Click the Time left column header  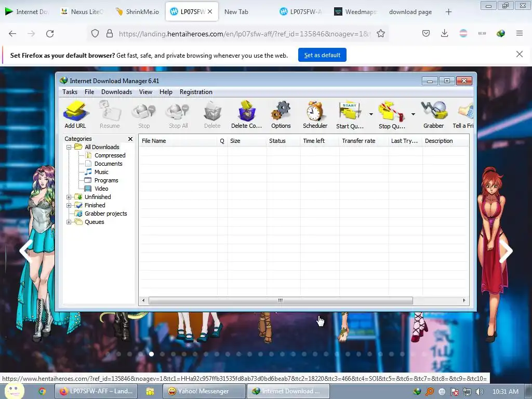pyautogui.click(x=320, y=141)
